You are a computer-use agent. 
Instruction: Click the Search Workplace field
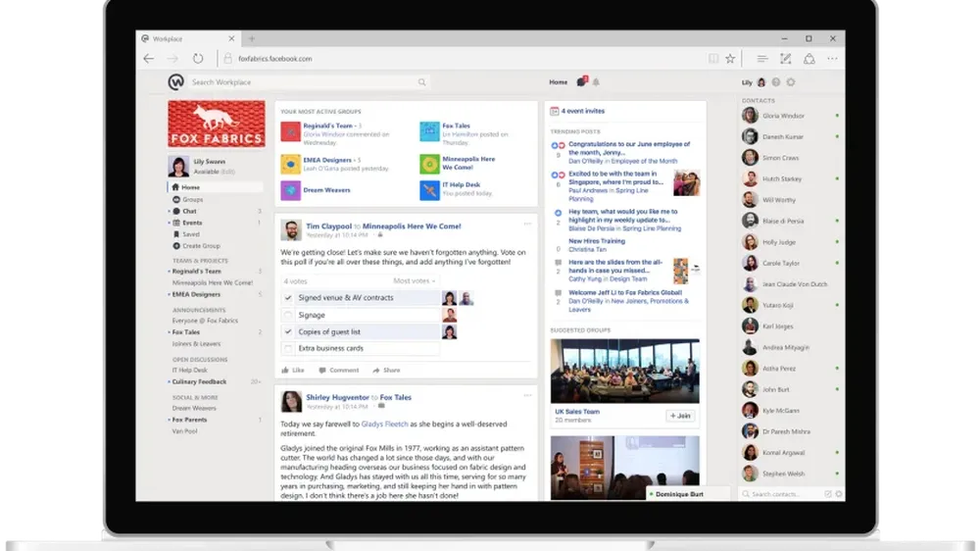[304, 82]
